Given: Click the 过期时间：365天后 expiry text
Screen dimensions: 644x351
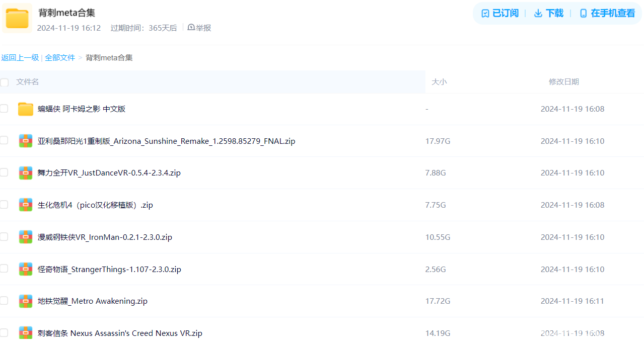Looking at the screenshot, I should (144, 28).
